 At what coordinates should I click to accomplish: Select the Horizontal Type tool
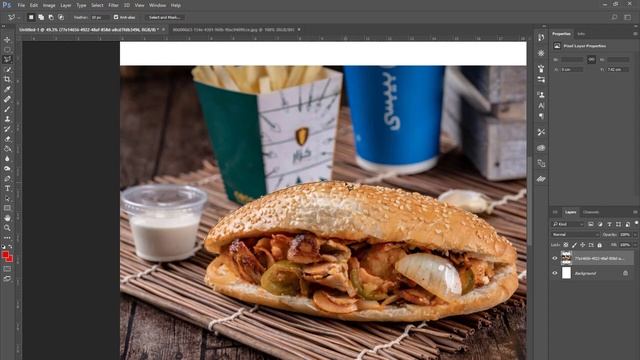pos(7,189)
